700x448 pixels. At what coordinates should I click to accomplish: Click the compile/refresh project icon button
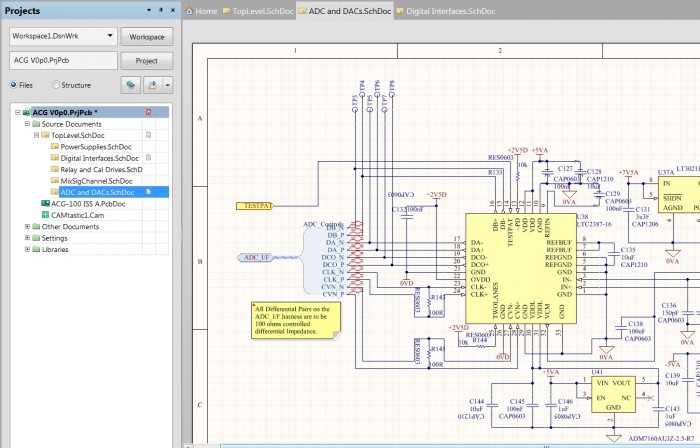[x=130, y=85]
